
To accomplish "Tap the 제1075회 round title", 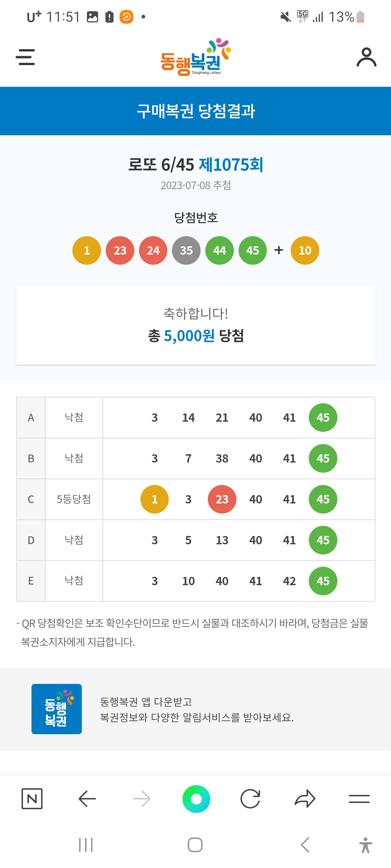I will click(x=231, y=165).
